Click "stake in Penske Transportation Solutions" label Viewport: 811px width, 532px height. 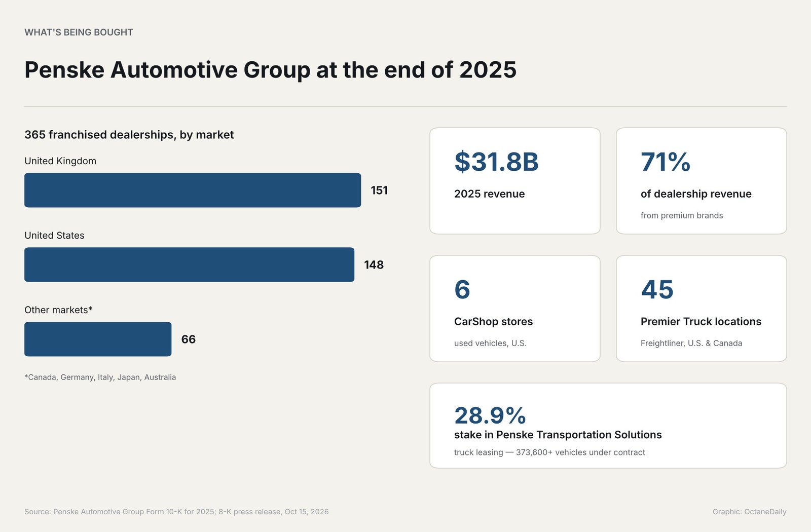click(558, 435)
